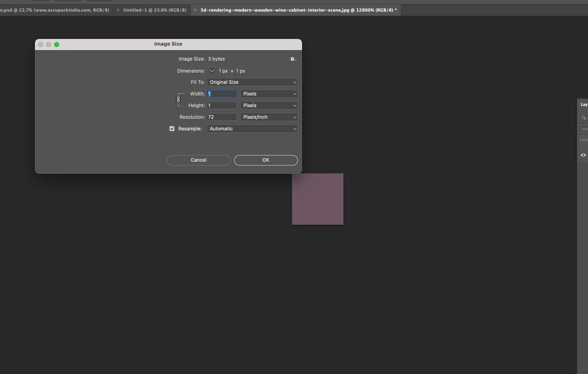Open the Resolution Pixels/Inch dropdown
The width and height of the screenshot is (588, 374).
(269, 117)
